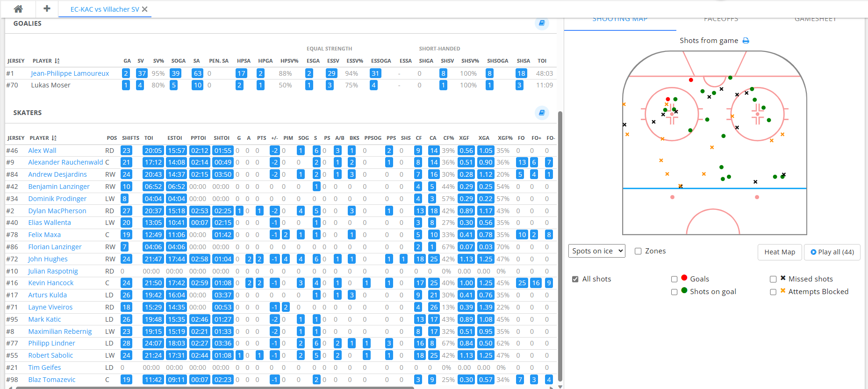This screenshot has height=389, width=868.
Task: Open Dylan MacPherson's player page
Action: point(57,211)
